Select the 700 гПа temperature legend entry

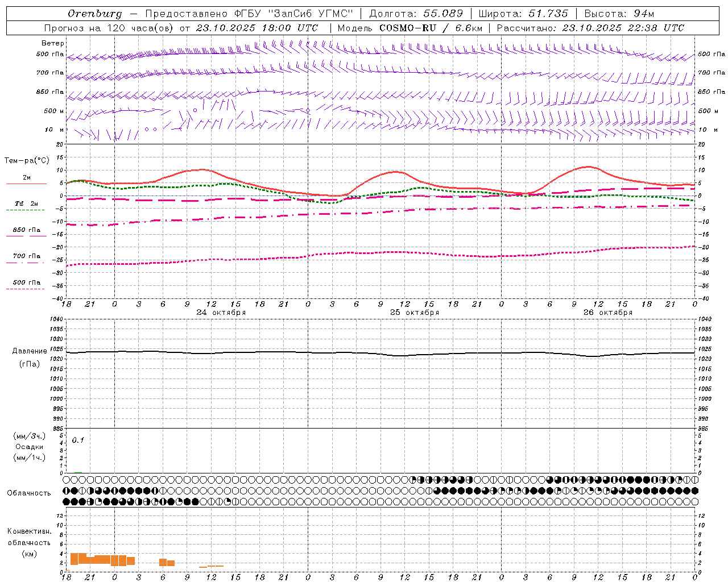26,256
